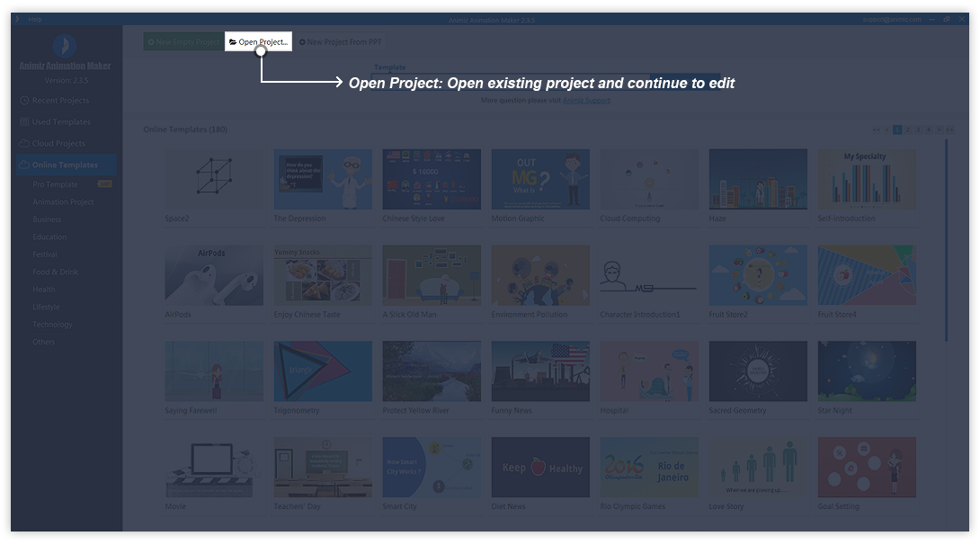Click the Used Templates icon in sidebar

(x=24, y=122)
